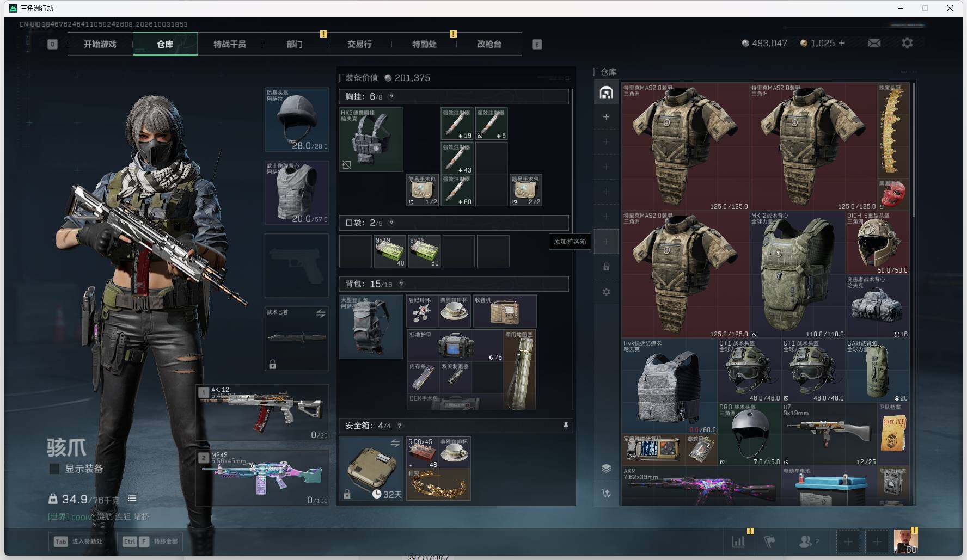Select the UZI 9x19mm gun in warehouse
Image resolution: width=967 pixels, height=560 pixels.
(x=829, y=434)
